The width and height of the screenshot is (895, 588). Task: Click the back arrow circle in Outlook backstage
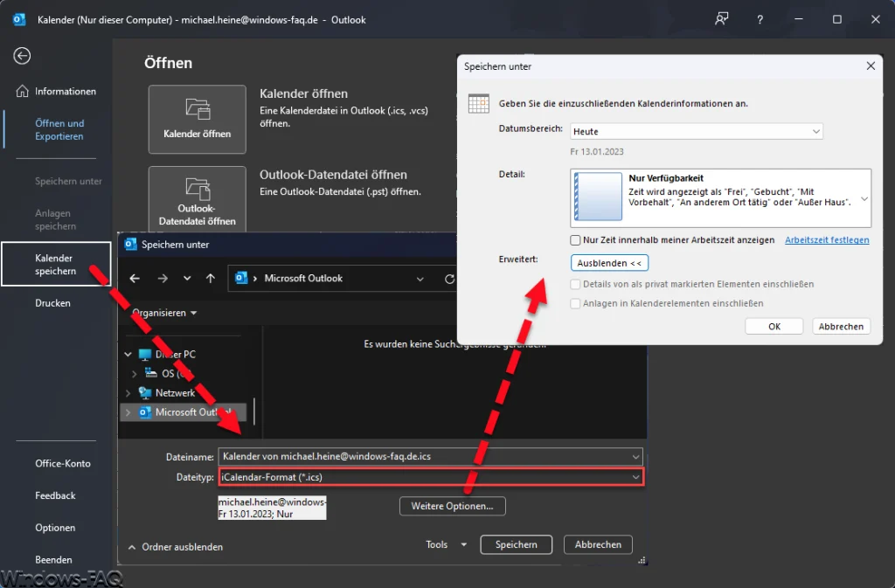pyautogui.click(x=22, y=55)
